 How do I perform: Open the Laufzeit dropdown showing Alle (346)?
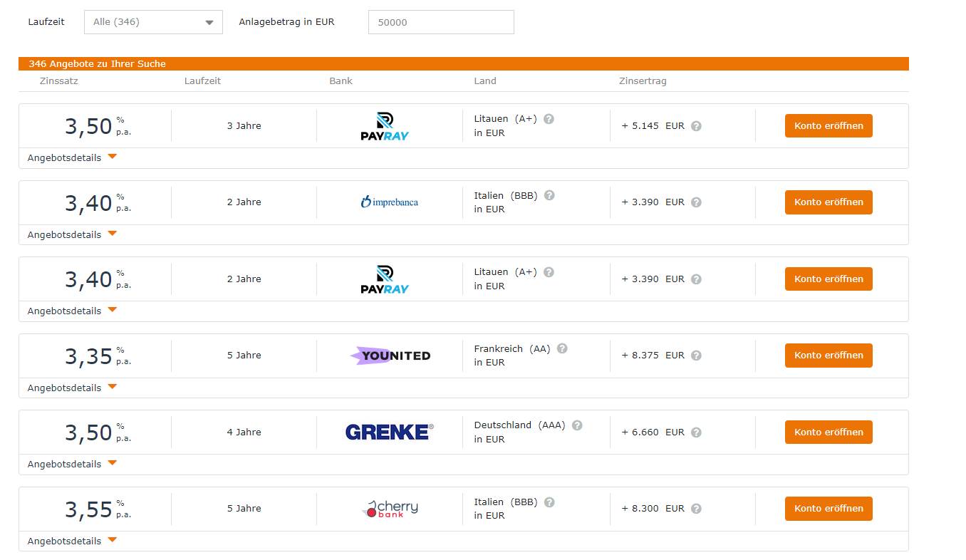tap(153, 22)
